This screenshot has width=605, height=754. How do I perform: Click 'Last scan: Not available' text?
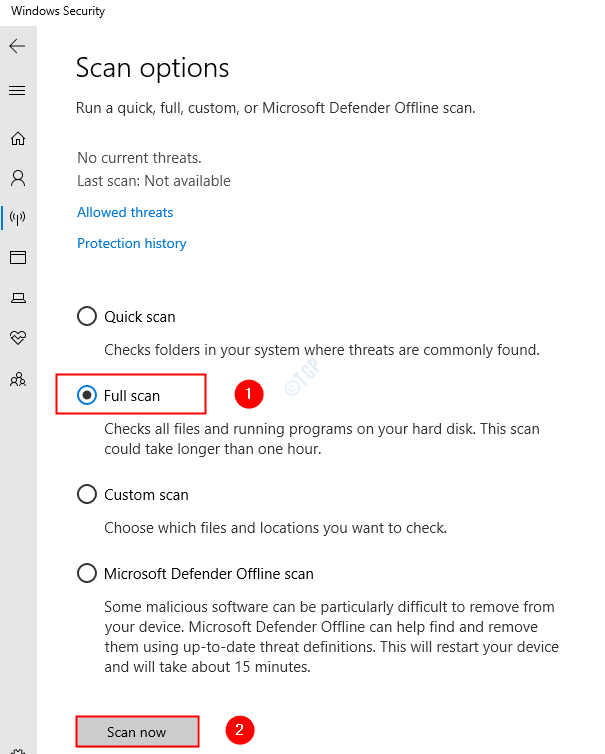coord(154,181)
